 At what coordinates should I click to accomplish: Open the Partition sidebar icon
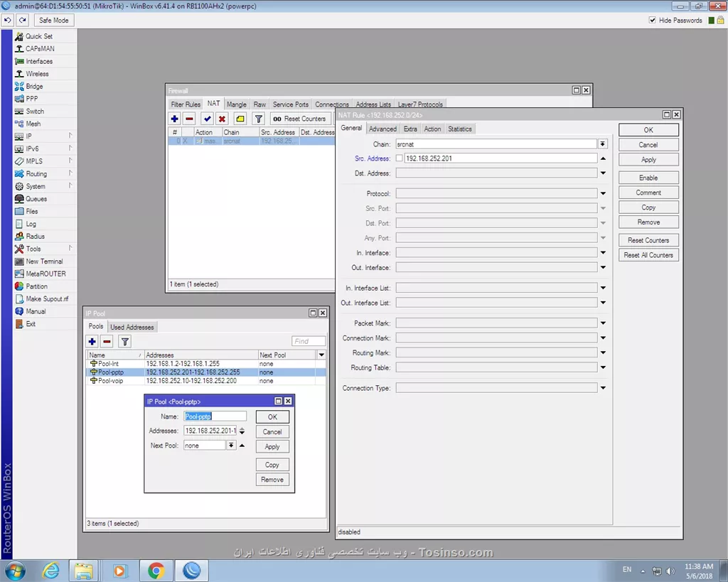point(19,286)
